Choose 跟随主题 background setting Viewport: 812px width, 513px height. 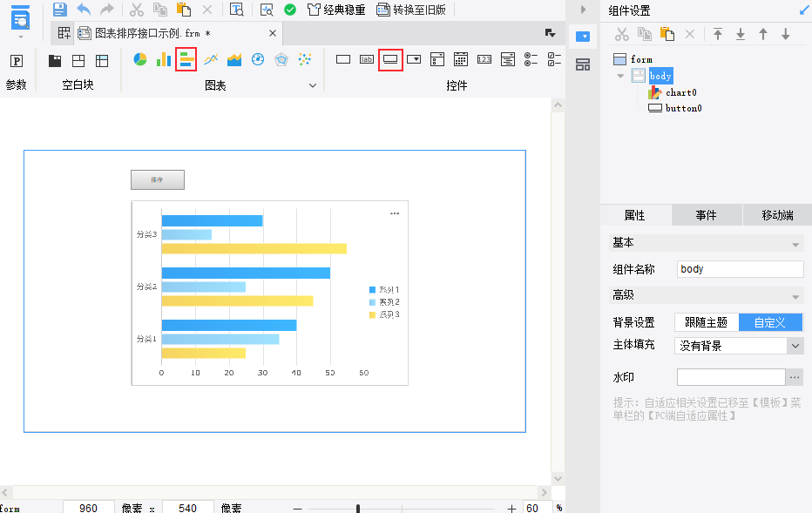[707, 322]
